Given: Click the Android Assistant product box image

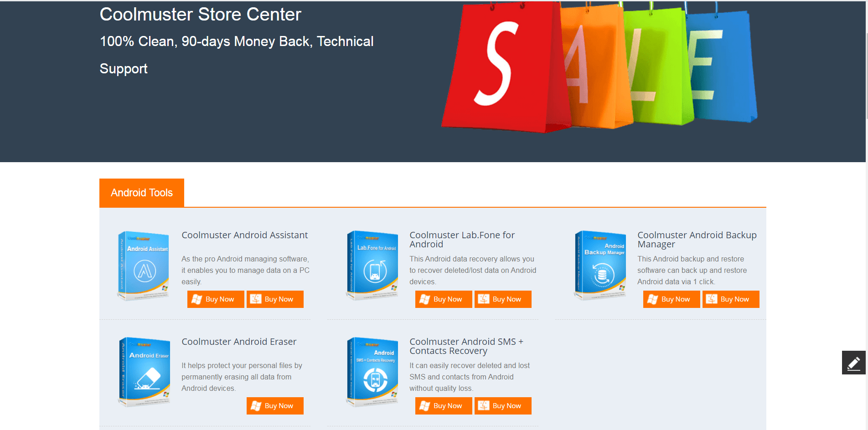Looking at the screenshot, I should tap(144, 266).
